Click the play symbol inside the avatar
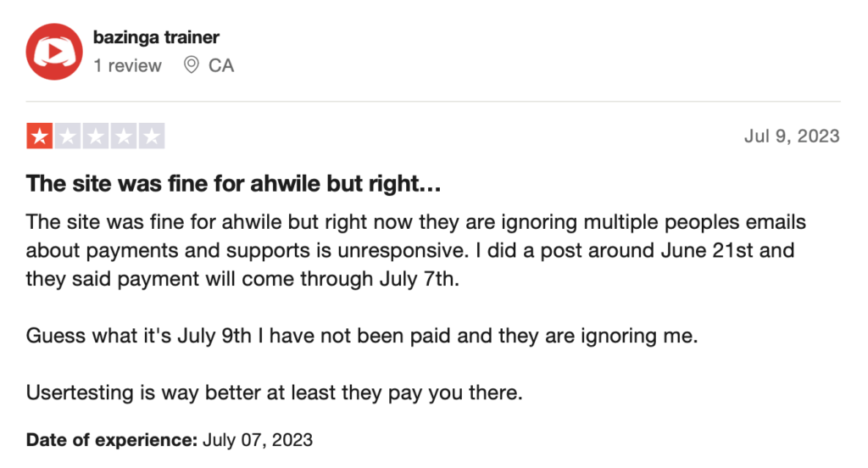Viewport: 868px width, 468px height. (55, 52)
